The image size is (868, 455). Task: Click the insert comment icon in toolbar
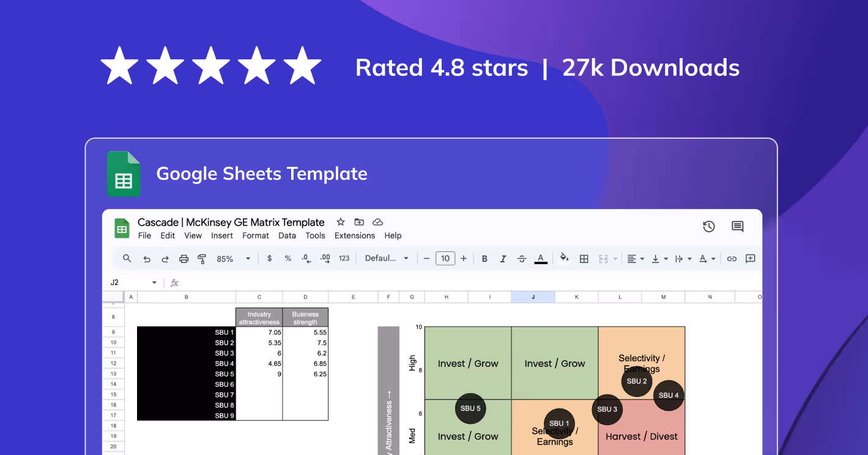[751, 259]
